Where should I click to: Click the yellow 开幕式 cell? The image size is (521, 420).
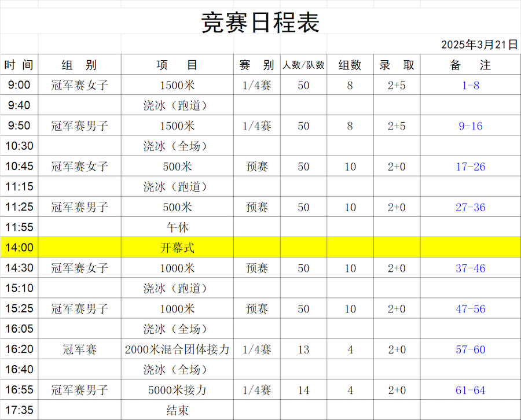[177, 248]
